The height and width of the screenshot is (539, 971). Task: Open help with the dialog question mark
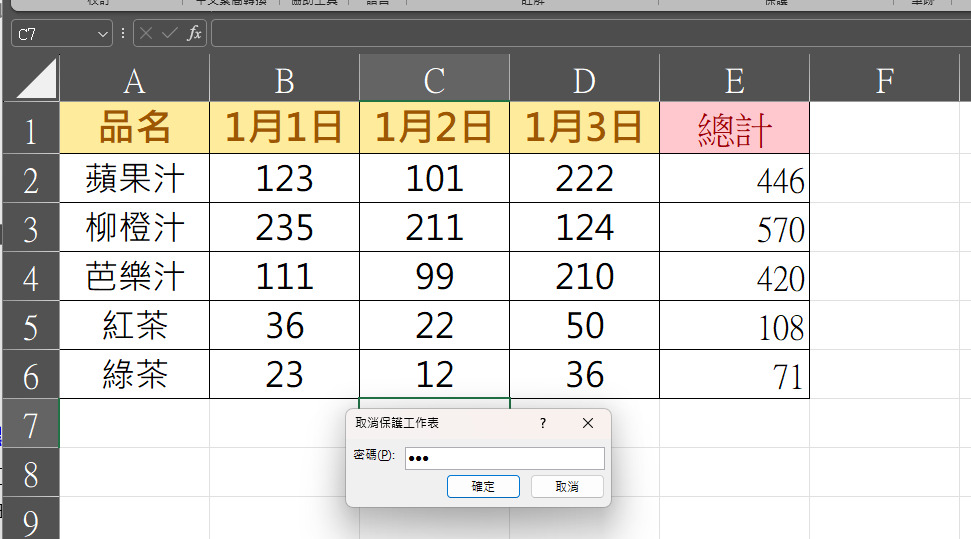tap(543, 423)
